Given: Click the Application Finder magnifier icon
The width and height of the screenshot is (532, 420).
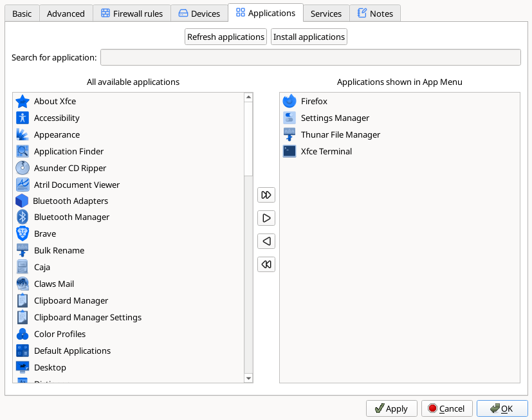Looking at the screenshot, I should (x=23, y=151).
